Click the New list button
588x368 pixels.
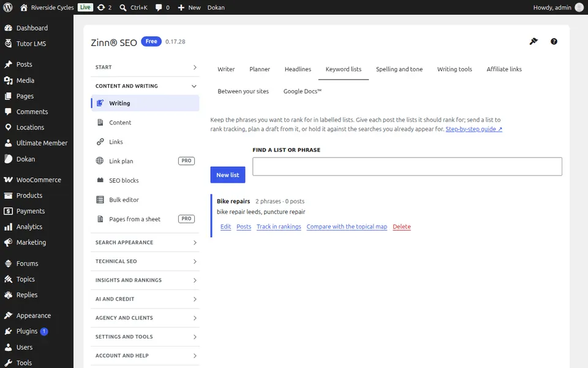(x=228, y=175)
